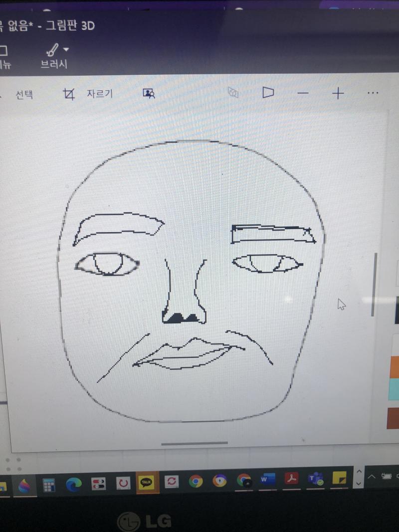Expand the brush dropdown arrow
Image resolution: width=399 pixels, height=532 pixels.
[x=66, y=49]
